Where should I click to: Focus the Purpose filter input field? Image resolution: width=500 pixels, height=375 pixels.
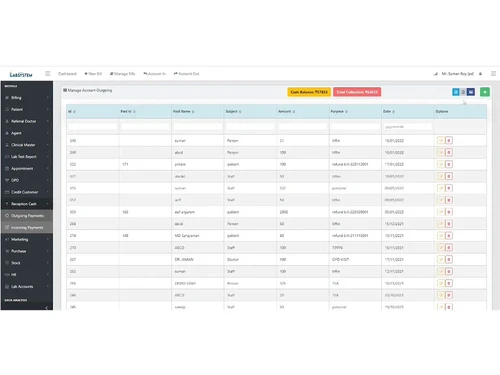355,127
